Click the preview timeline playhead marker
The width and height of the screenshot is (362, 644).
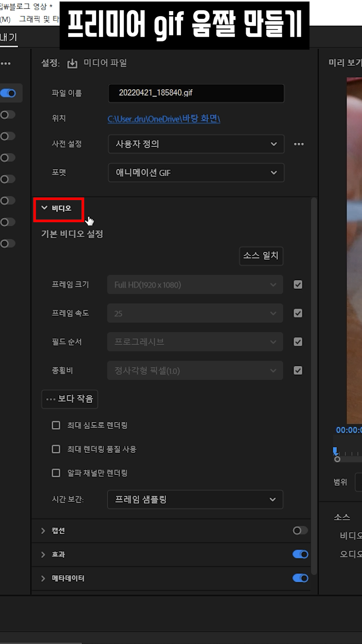(335, 451)
